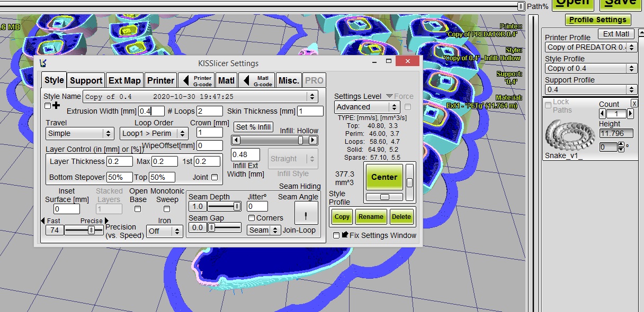The height and width of the screenshot is (312, 644).
Task: Open the PRO tab
Action: [314, 80]
